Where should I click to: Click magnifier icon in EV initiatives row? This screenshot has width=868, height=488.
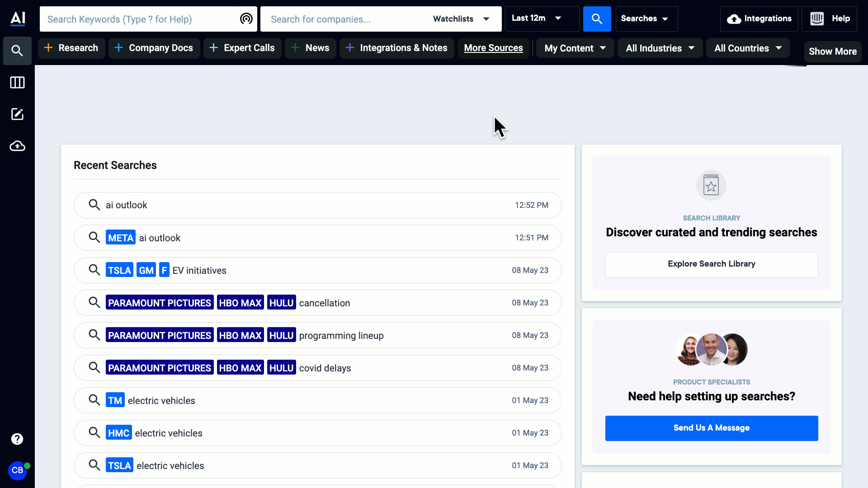94,270
